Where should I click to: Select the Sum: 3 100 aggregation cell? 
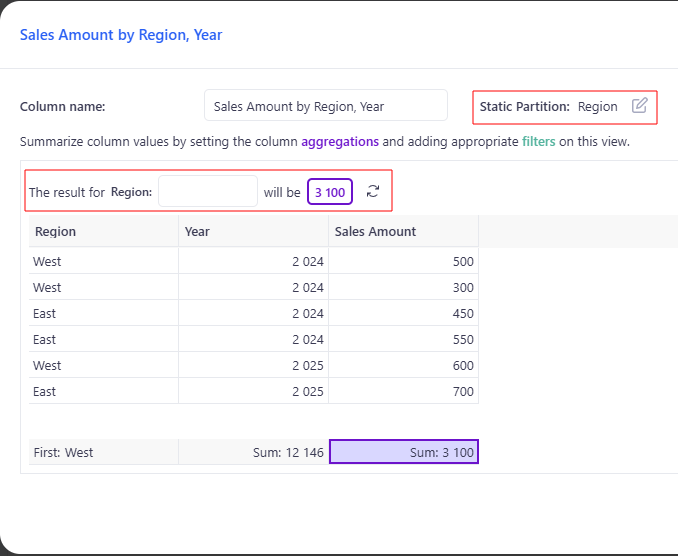tap(403, 452)
